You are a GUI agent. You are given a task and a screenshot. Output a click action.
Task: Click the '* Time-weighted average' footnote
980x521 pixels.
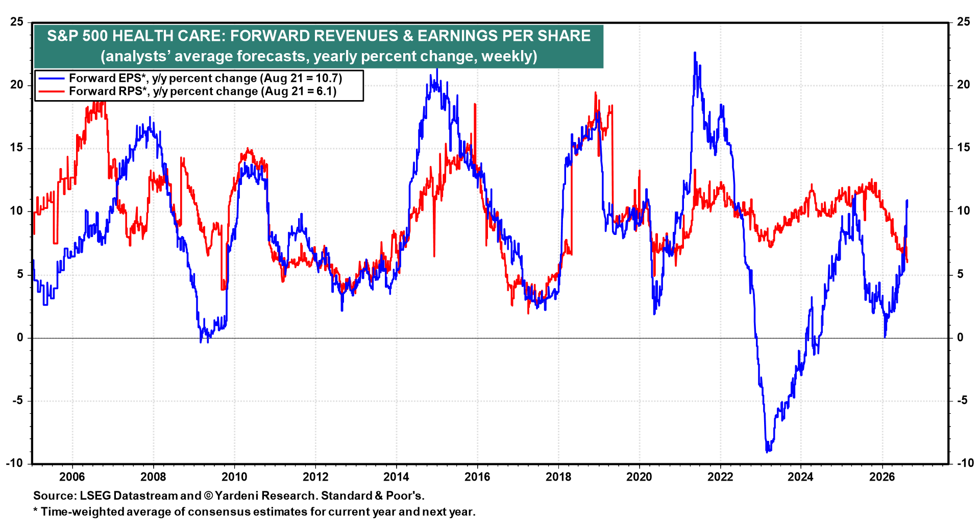point(254,512)
